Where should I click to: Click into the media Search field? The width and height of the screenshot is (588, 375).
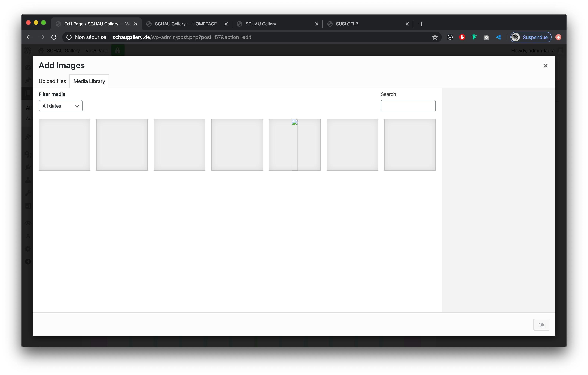point(408,106)
